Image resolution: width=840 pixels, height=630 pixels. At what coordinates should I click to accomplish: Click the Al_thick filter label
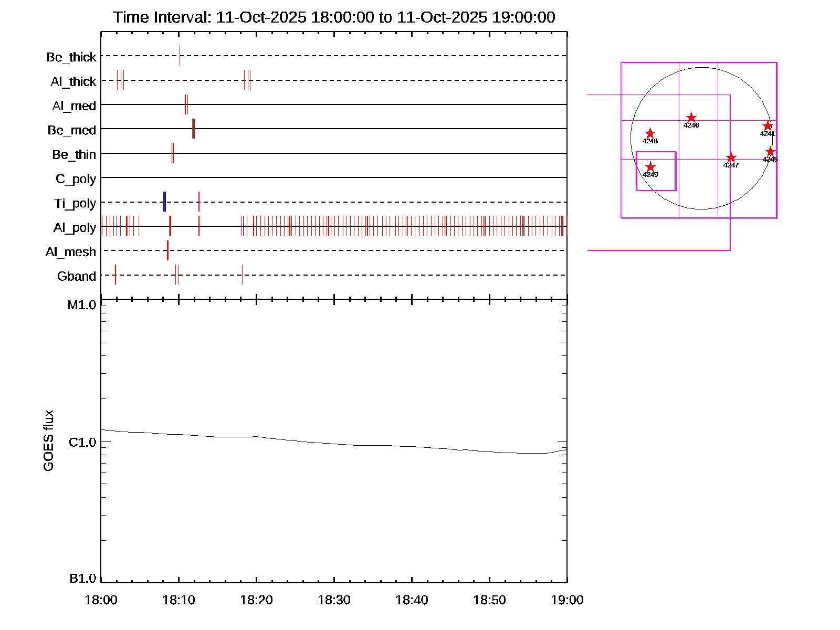click(73, 81)
